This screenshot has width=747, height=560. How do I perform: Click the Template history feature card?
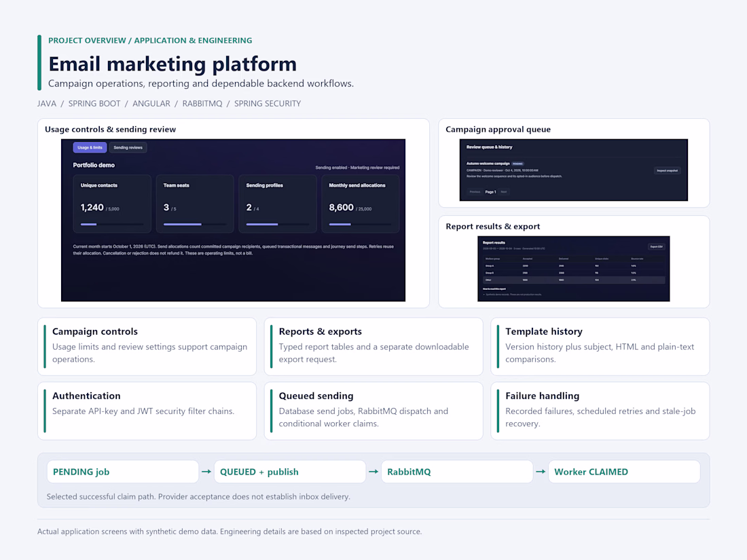point(600,347)
